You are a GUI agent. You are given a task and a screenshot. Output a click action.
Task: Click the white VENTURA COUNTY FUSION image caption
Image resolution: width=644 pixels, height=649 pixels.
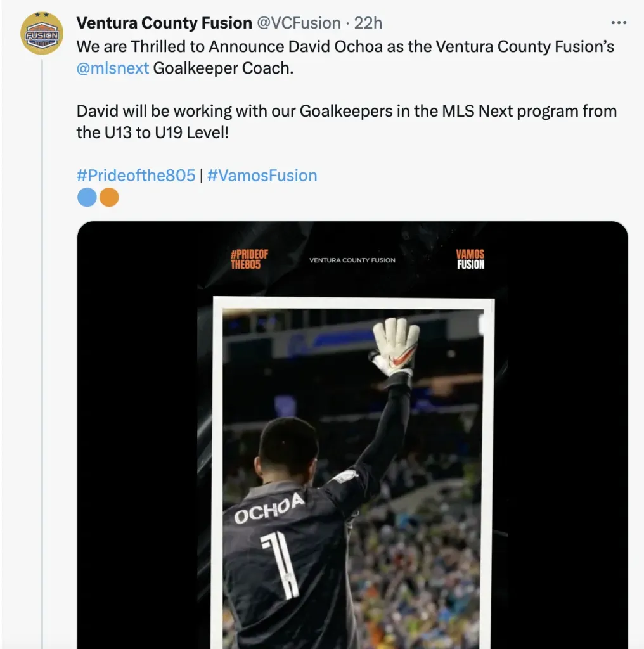point(352,260)
